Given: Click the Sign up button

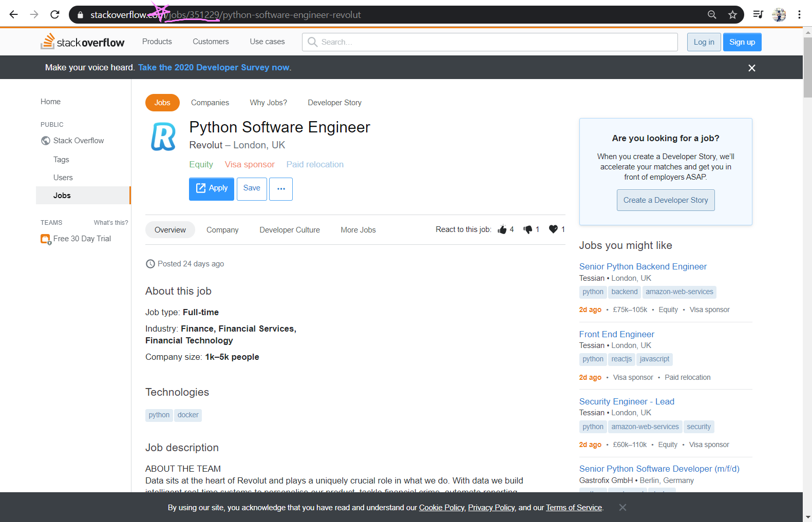Looking at the screenshot, I should pos(742,42).
